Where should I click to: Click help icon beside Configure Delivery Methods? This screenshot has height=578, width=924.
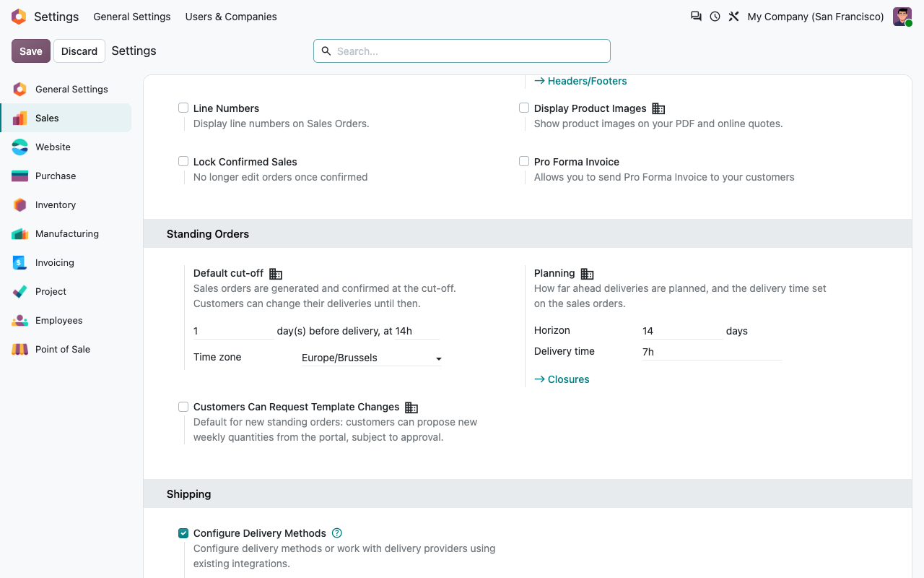[x=337, y=533]
